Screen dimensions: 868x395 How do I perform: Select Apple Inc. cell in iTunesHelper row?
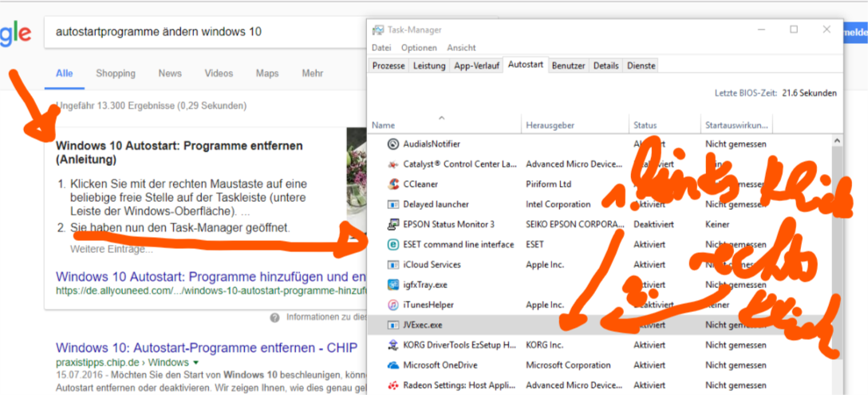pyautogui.click(x=545, y=305)
